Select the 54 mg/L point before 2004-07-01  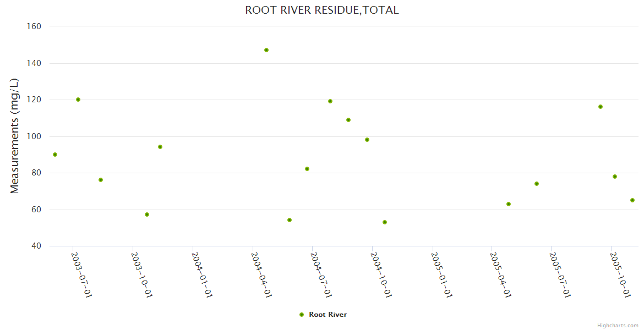[290, 220]
